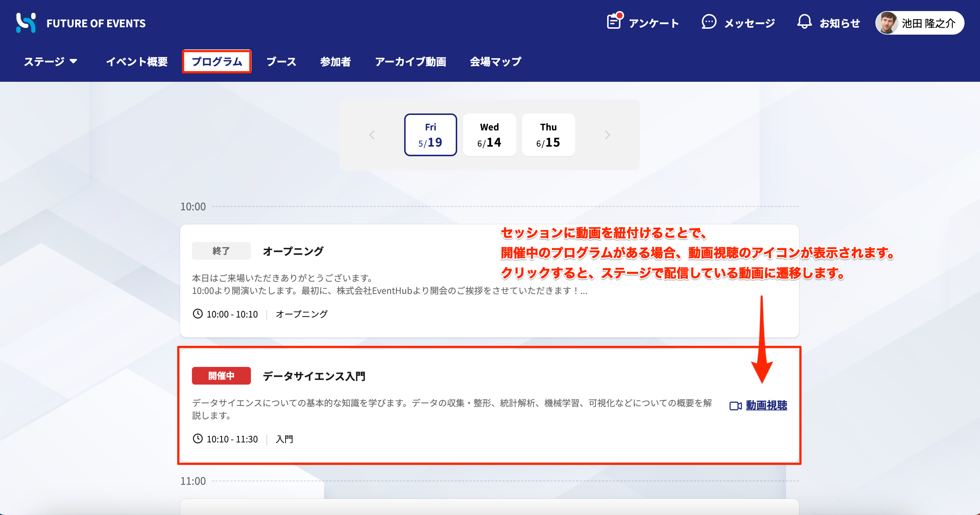Click the メッセージ label in header

pyautogui.click(x=749, y=23)
